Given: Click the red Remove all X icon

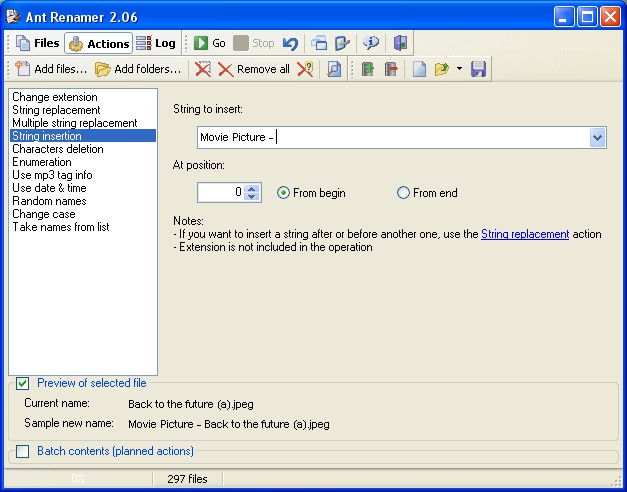Looking at the screenshot, I should pyautogui.click(x=226, y=70).
